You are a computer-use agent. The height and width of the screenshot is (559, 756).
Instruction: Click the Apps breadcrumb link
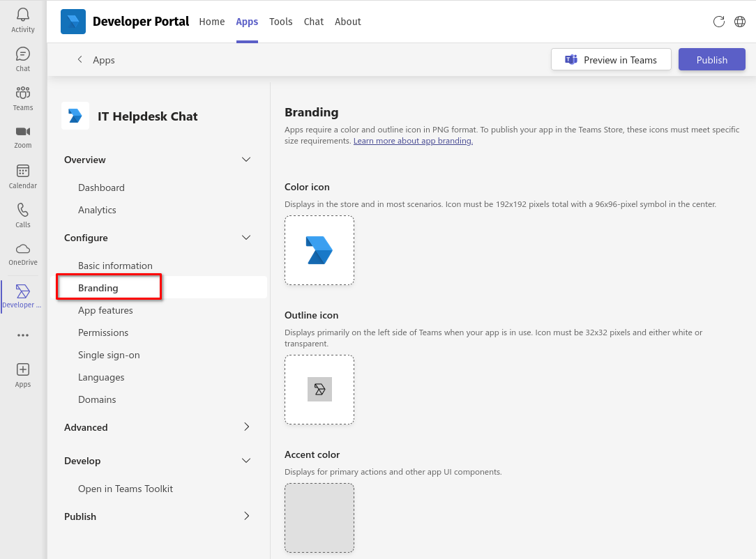(x=104, y=60)
